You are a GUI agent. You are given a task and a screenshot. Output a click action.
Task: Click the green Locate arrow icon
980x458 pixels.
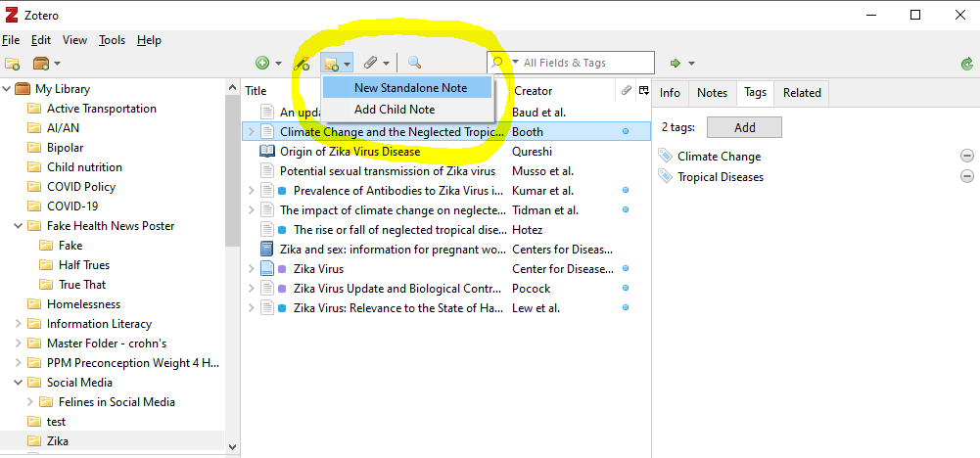pos(675,63)
